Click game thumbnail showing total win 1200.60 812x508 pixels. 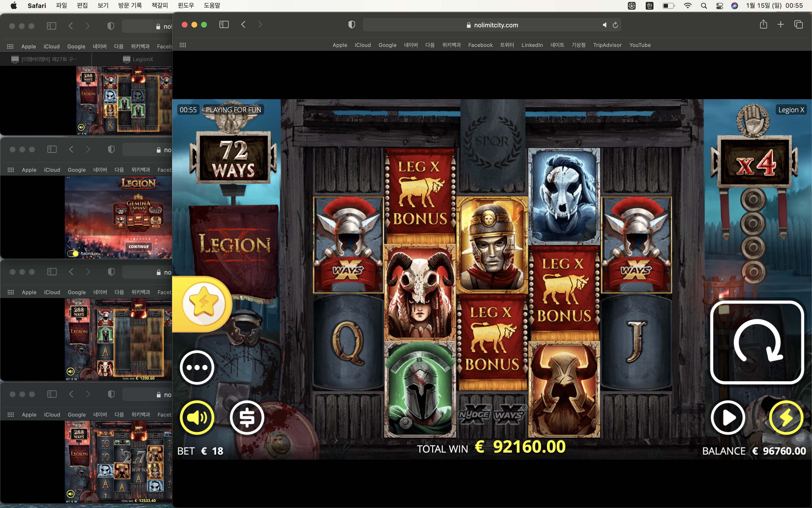[118, 339]
